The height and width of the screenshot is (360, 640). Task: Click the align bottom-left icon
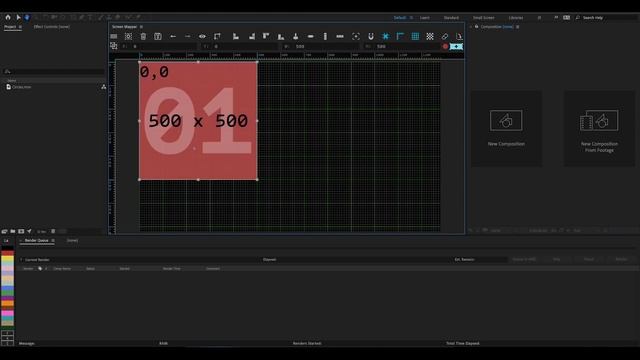pyautogui.click(x=236, y=36)
